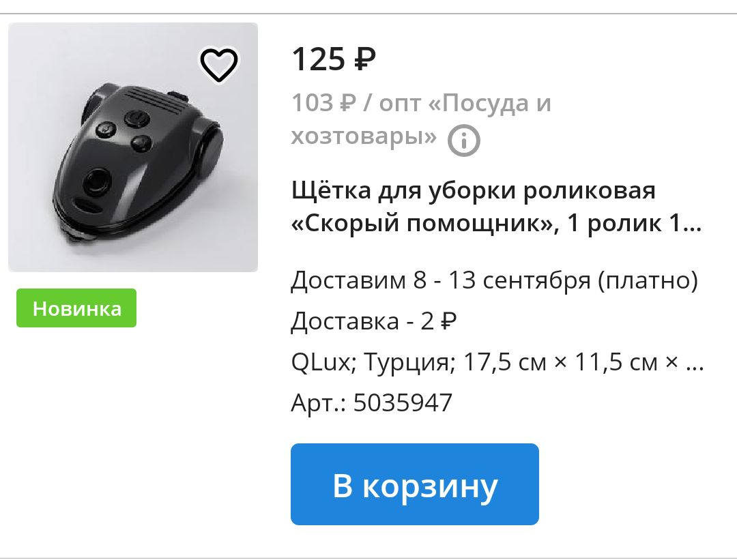Click the «Скорый помощник» part of the title
The width and height of the screenshot is (737, 560).
point(425,222)
